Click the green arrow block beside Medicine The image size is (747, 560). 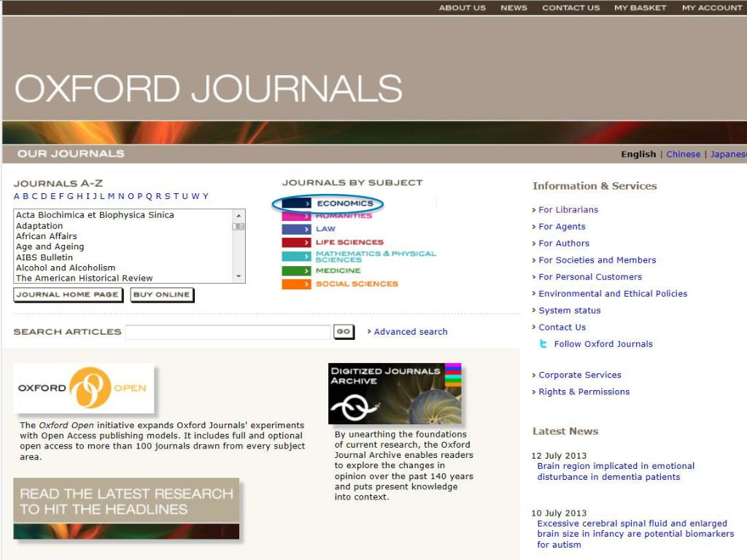coord(296,271)
